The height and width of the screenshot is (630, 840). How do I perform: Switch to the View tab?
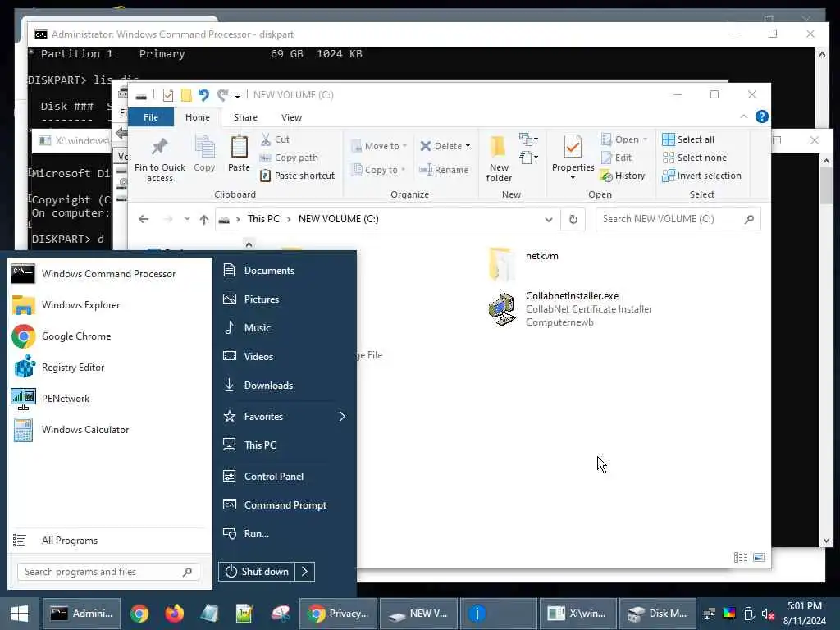click(x=291, y=117)
